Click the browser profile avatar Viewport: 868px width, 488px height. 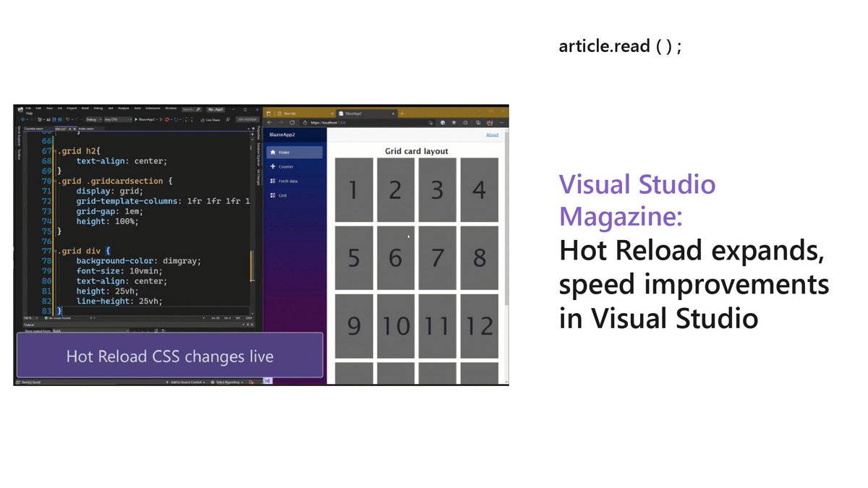point(490,123)
